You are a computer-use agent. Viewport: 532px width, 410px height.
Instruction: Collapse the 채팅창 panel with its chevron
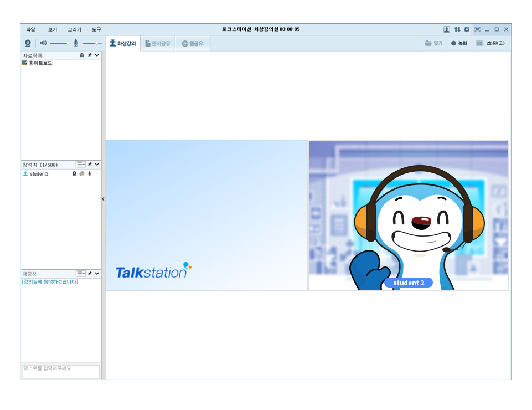[97, 274]
